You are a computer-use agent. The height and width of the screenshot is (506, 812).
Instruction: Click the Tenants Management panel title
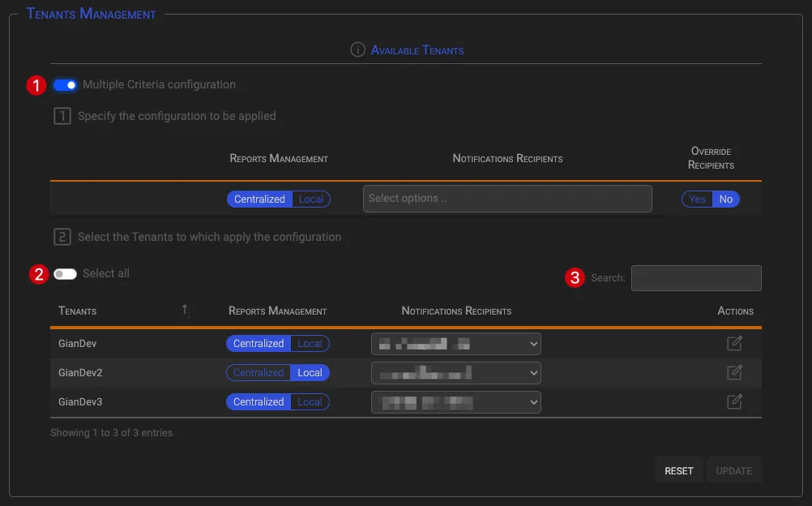(x=91, y=14)
